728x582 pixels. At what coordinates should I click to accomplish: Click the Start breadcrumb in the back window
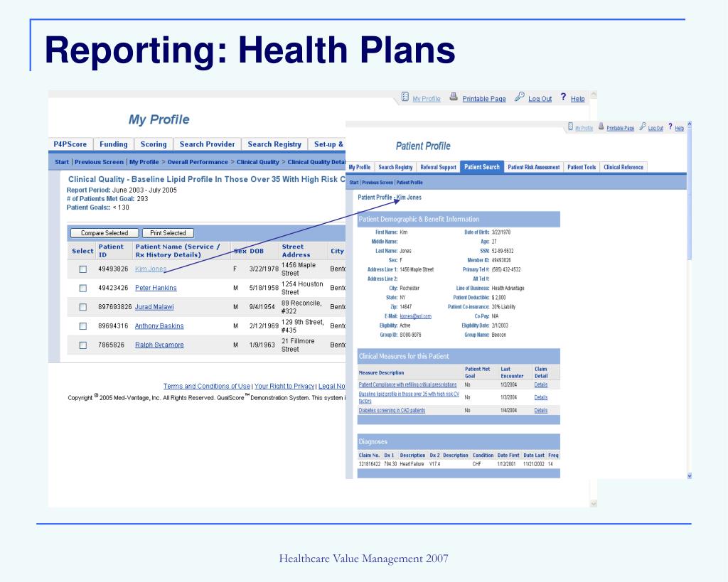(x=62, y=162)
